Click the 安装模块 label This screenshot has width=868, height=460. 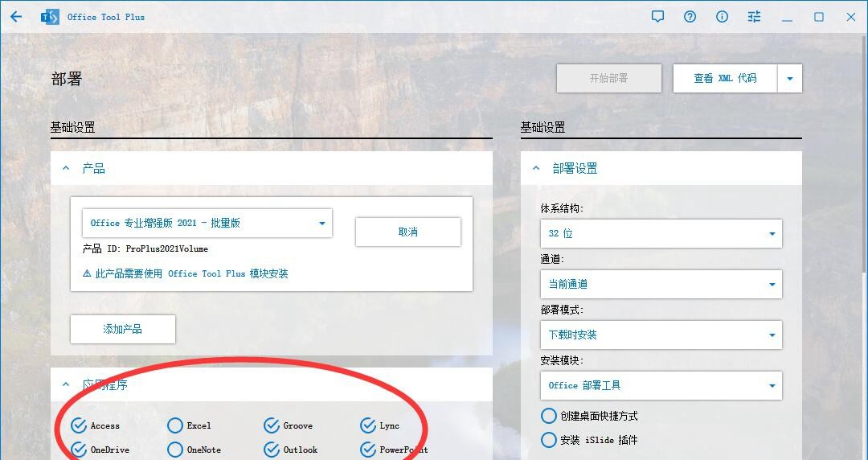pyautogui.click(x=562, y=360)
